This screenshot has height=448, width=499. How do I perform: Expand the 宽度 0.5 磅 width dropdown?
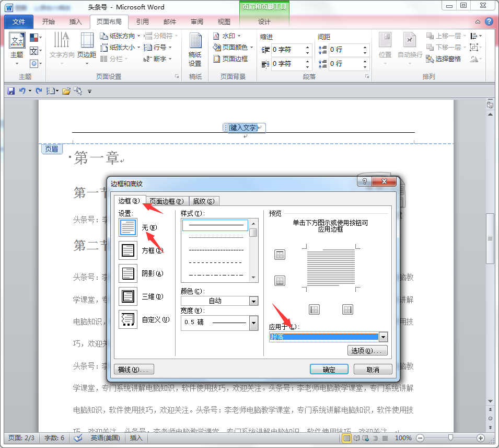click(x=253, y=323)
